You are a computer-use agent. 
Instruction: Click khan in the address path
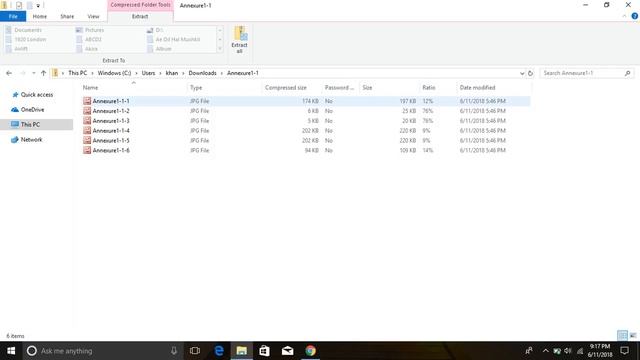pyautogui.click(x=172, y=73)
